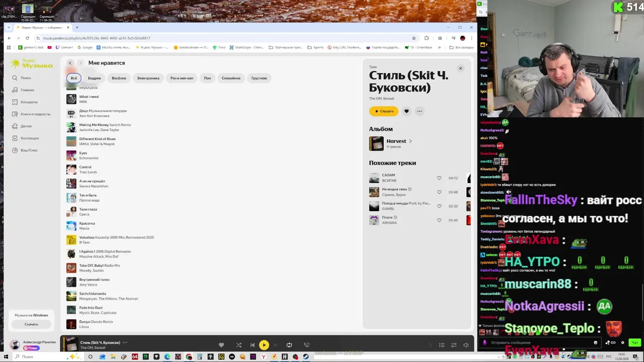Click the Яндекс Музыка logo
The width and height of the screenshot is (644, 362).
31,64
